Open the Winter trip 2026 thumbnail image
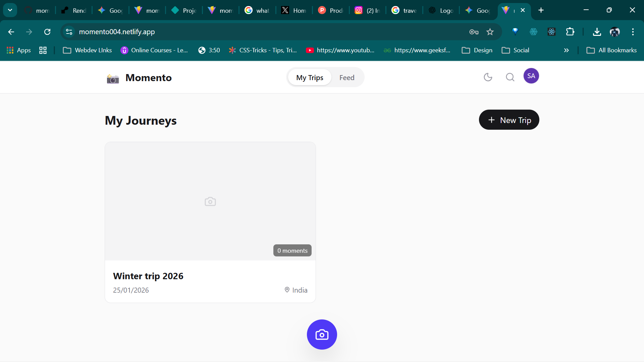 [210, 201]
